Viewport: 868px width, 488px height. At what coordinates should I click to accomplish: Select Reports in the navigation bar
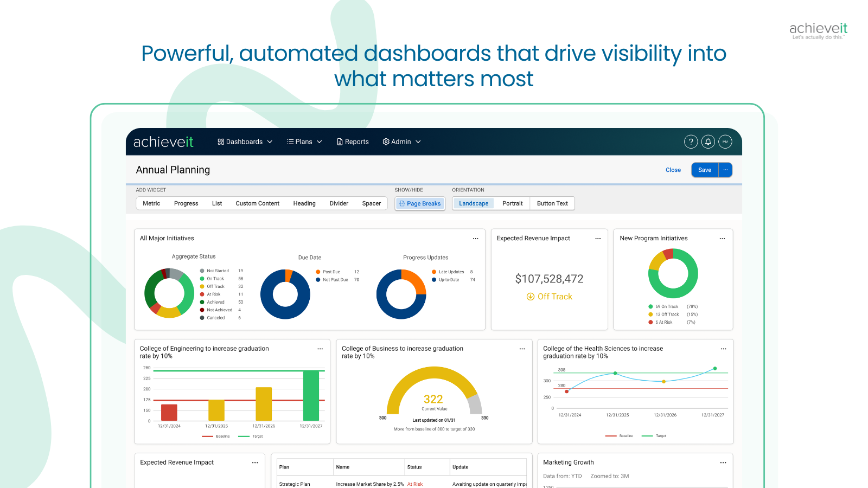(353, 142)
